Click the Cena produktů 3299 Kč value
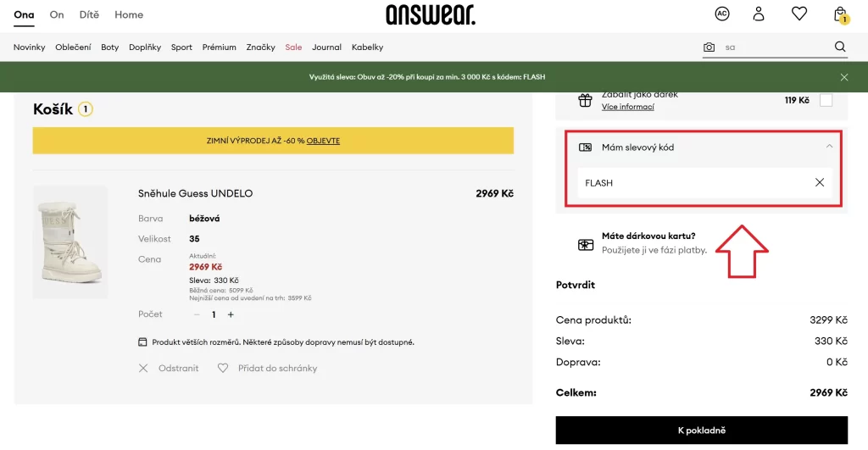 (x=828, y=320)
